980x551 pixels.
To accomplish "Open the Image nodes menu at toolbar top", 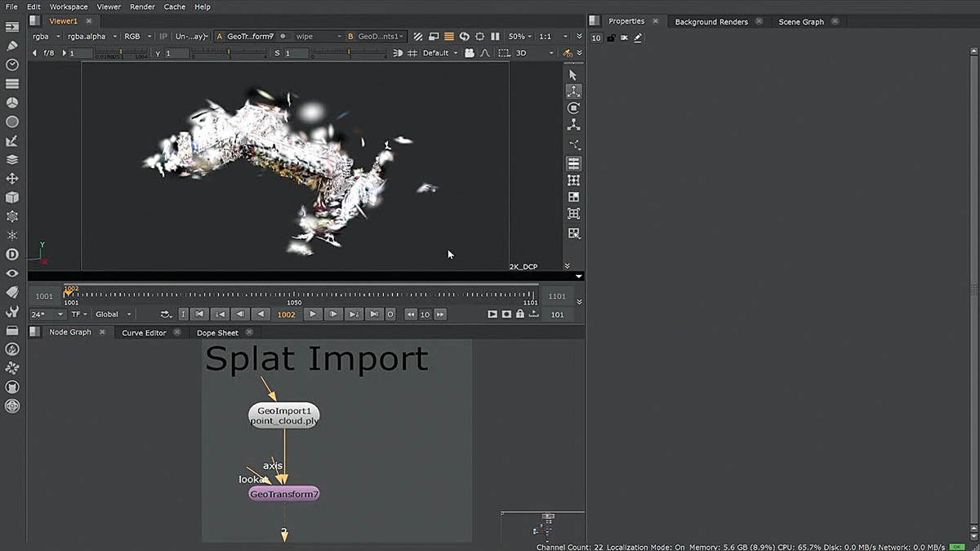I will (12, 27).
